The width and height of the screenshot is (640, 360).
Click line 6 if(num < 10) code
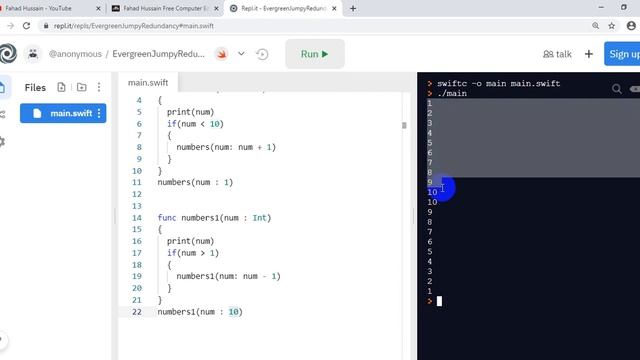click(195, 124)
